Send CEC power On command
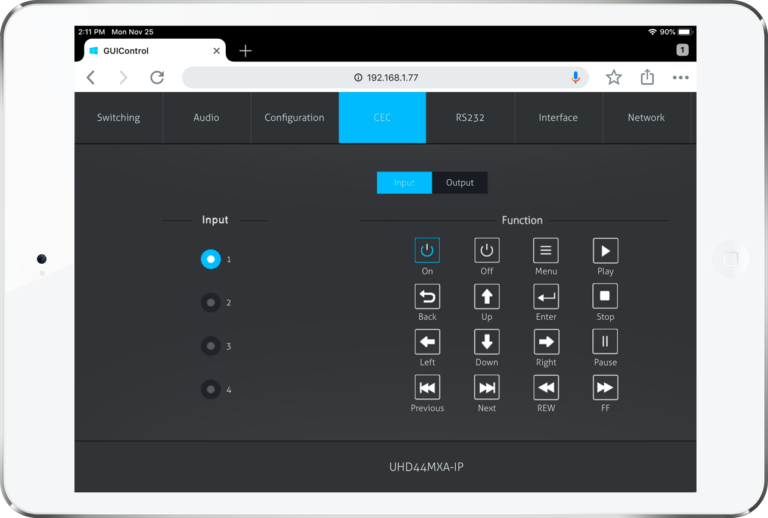 (x=427, y=251)
